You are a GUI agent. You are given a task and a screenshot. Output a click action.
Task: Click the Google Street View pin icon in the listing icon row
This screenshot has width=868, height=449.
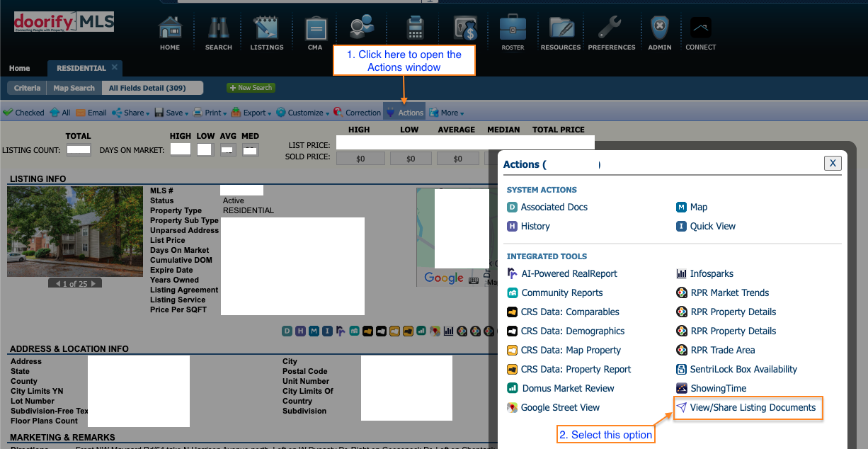pos(435,331)
